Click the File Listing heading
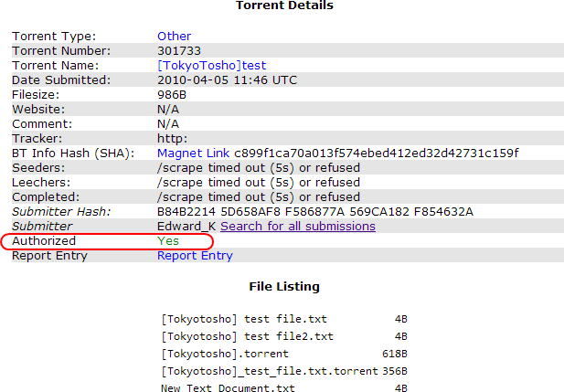564x392 pixels. (x=284, y=286)
